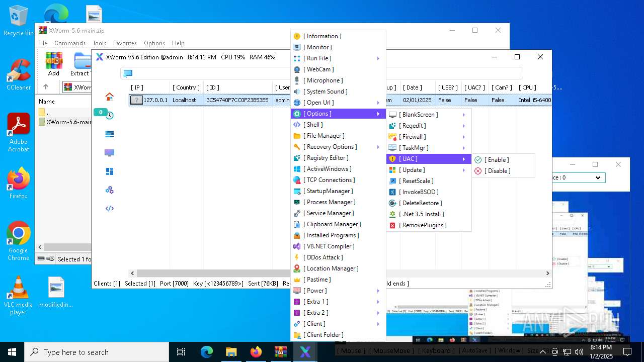The height and width of the screenshot is (362, 644).
Task: Select the Options menu entry
Action: [x=338, y=114]
